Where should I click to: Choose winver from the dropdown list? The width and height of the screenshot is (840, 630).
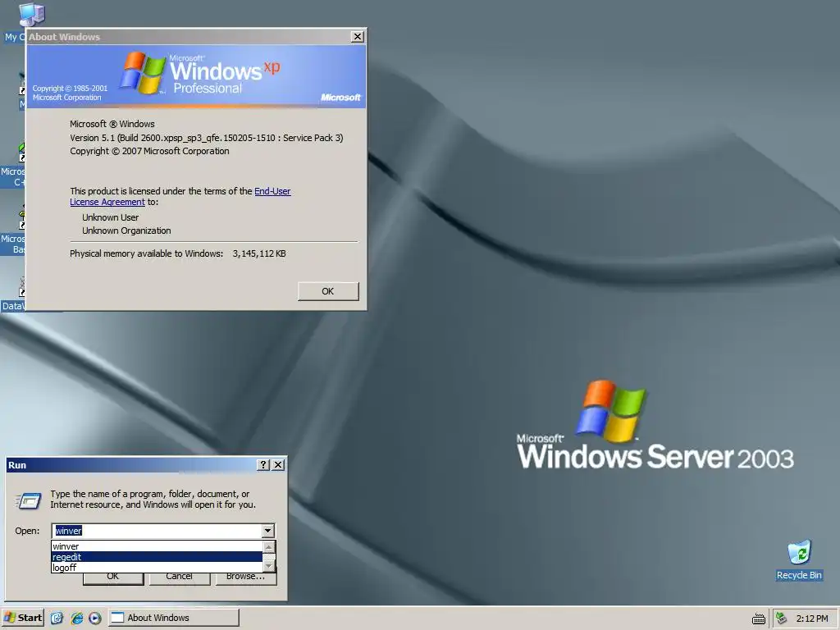pos(157,546)
